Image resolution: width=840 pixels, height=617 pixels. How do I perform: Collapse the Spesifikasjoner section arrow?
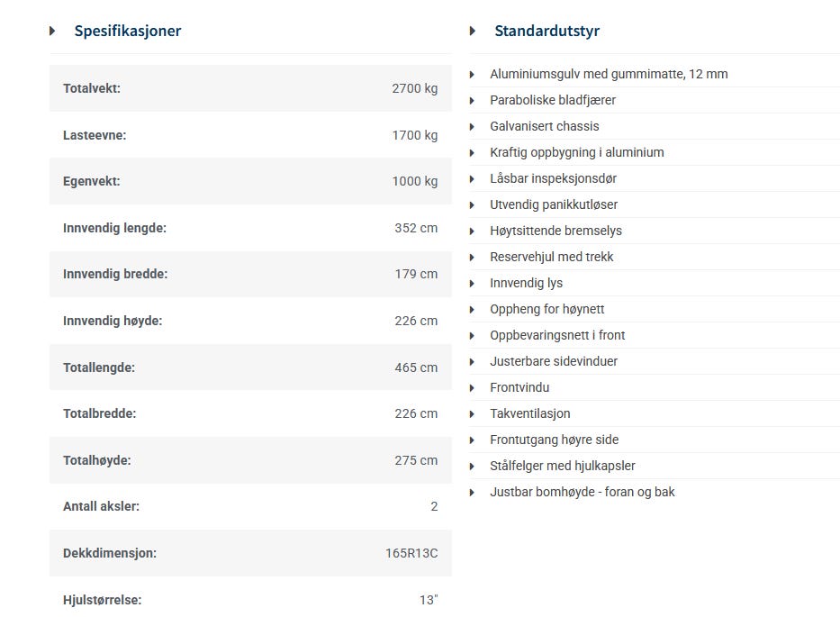click(x=52, y=32)
